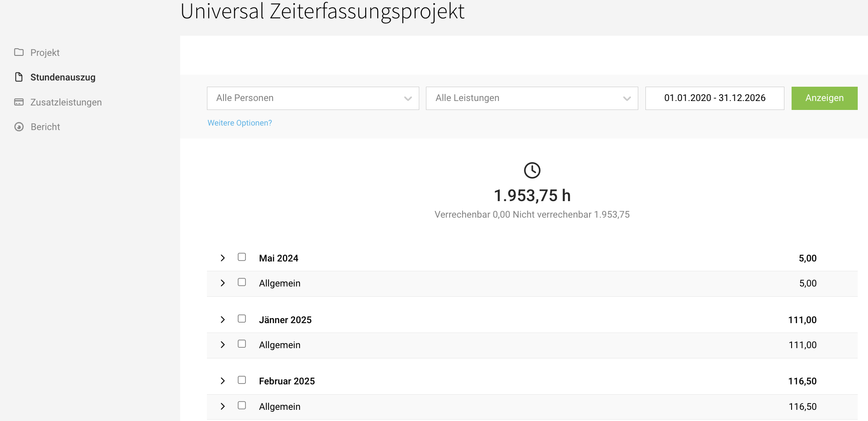
Task: Go to the Zusatzleistungen section
Action: [x=66, y=102]
